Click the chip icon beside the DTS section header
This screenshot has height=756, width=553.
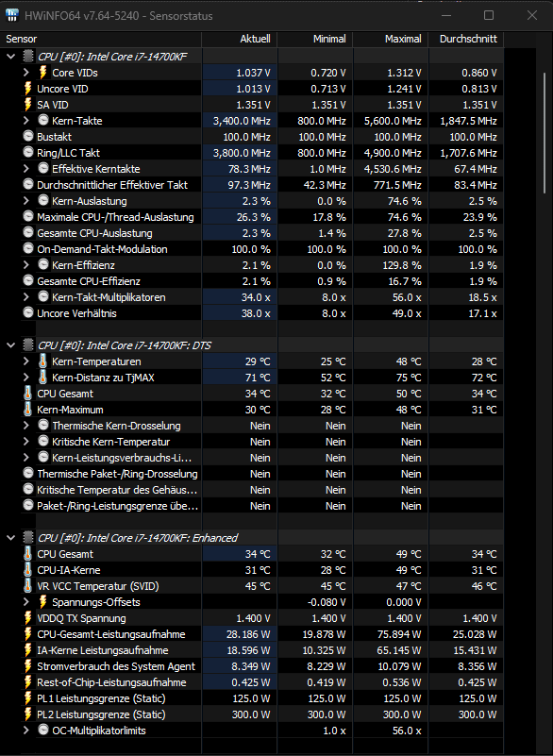(x=28, y=345)
